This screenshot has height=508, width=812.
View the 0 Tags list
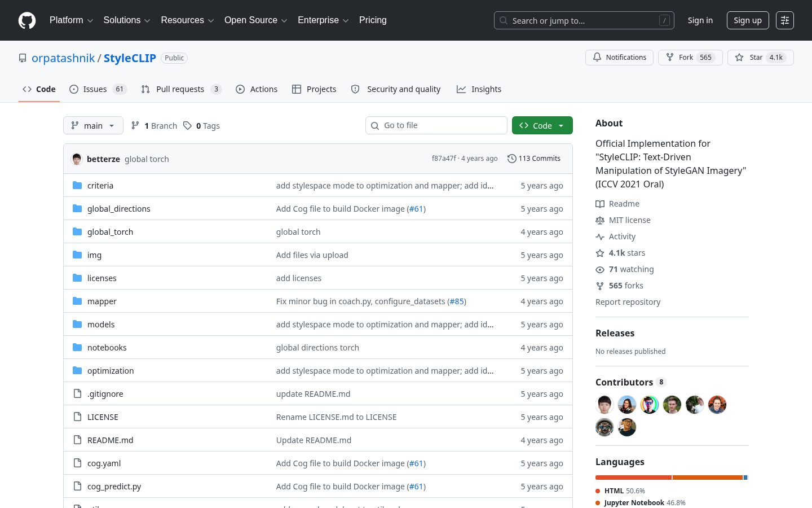[201, 125]
